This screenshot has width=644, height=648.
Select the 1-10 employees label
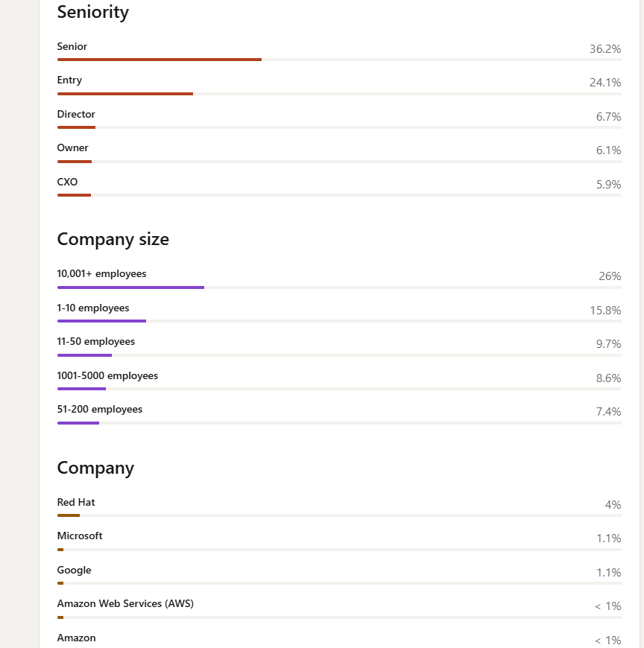tap(93, 308)
